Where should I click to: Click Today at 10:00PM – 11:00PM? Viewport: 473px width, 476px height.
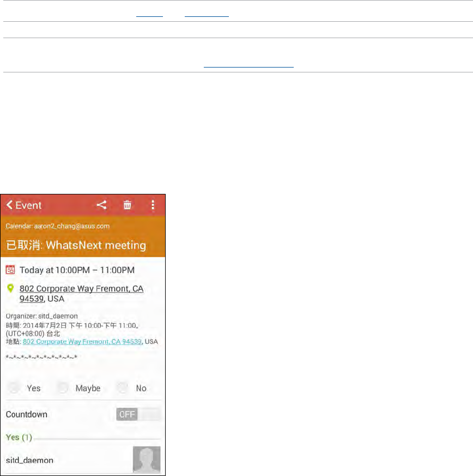tap(77, 270)
